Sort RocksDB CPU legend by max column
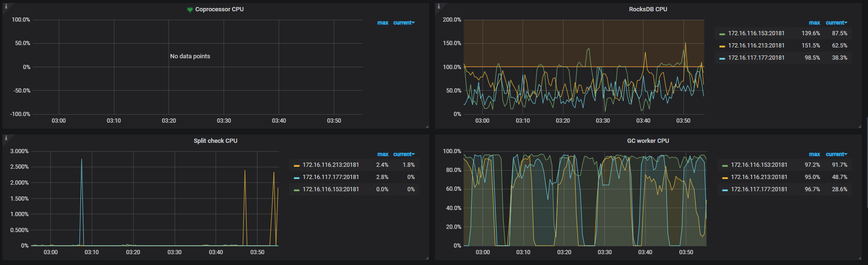868x265 pixels. pos(814,23)
